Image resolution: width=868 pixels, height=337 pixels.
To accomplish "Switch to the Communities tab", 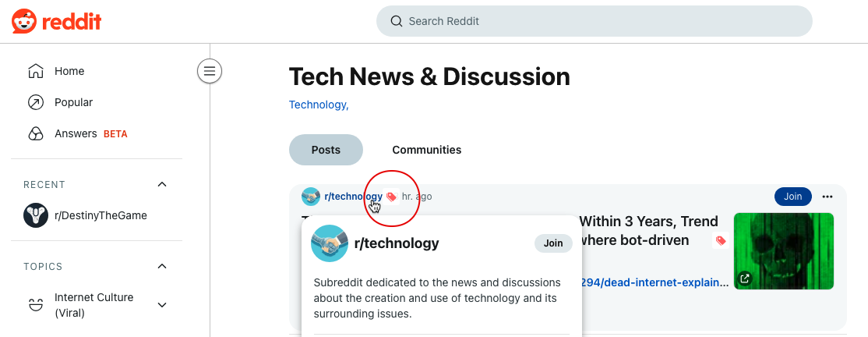I will pyautogui.click(x=426, y=150).
